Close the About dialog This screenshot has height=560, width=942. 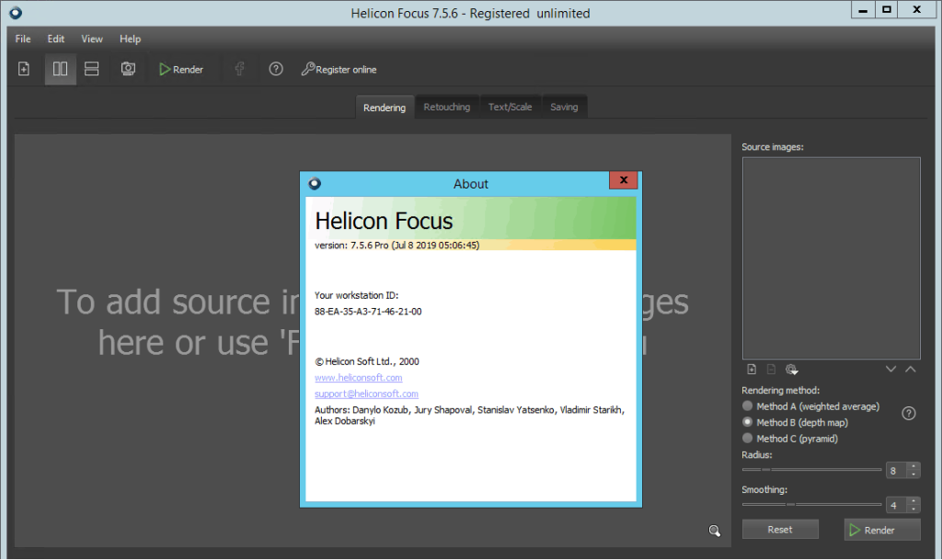click(624, 180)
